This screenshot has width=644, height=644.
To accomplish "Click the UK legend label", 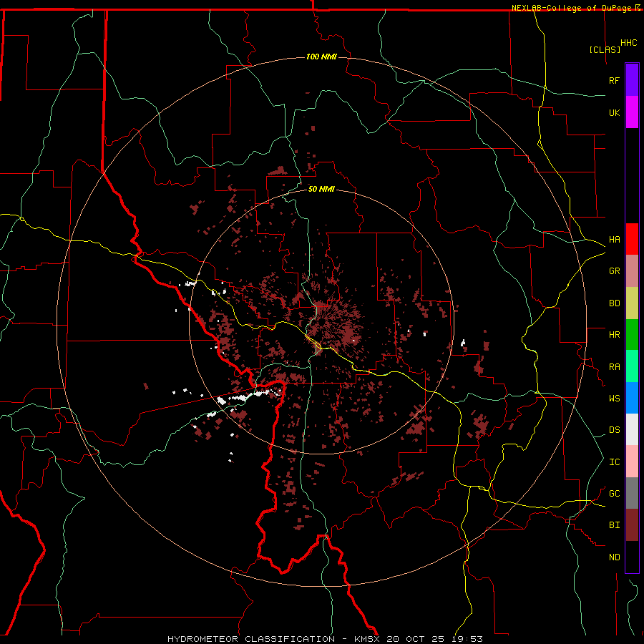I will tap(614, 112).
